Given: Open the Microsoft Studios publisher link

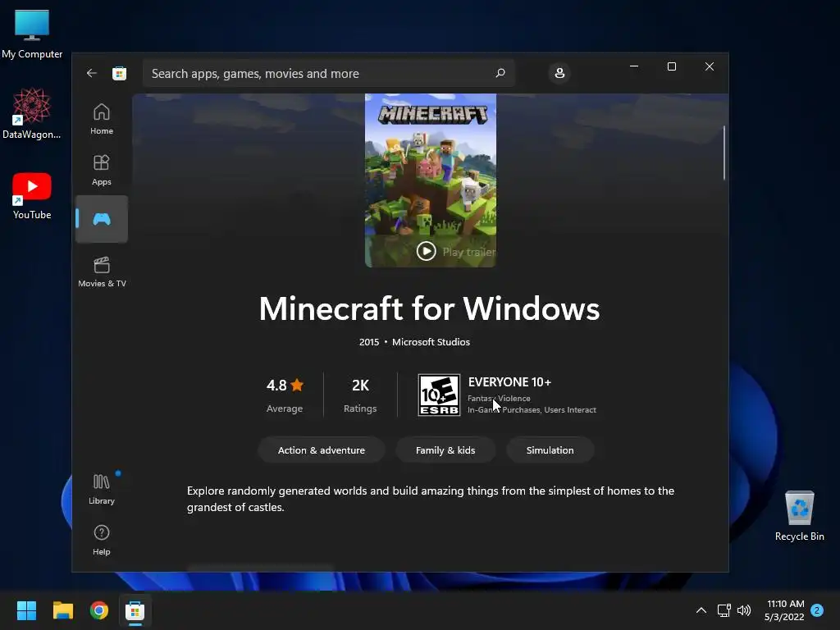Looking at the screenshot, I should (x=431, y=342).
